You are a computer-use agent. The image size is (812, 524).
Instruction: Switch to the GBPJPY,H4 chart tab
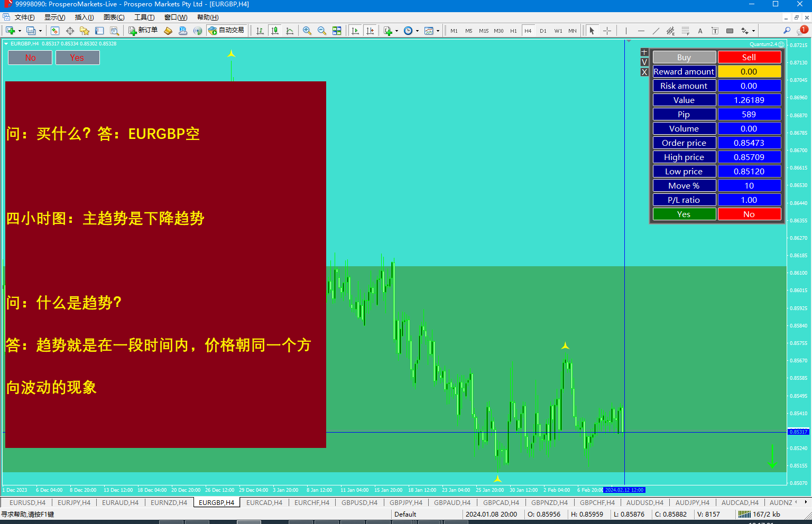(x=406, y=503)
